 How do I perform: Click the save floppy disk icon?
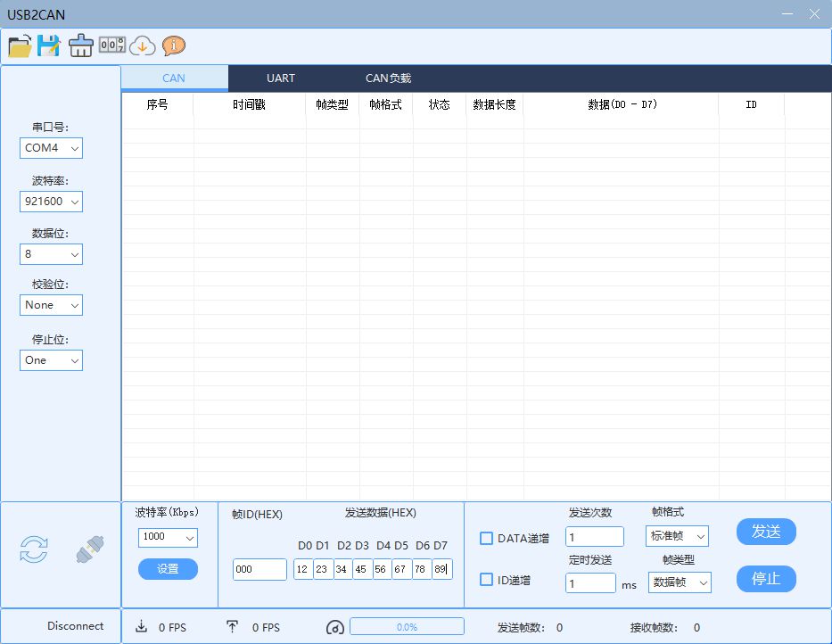tap(48, 45)
